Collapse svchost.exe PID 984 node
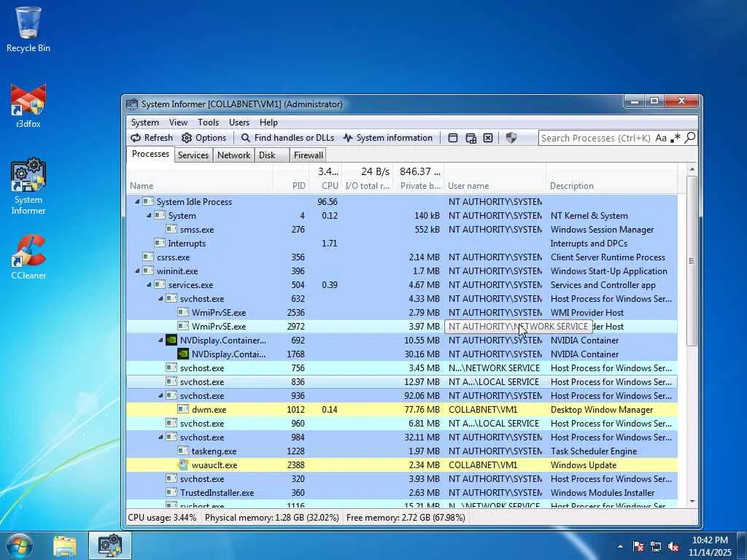The height and width of the screenshot is (560, 747). click(x=160, y=437)
